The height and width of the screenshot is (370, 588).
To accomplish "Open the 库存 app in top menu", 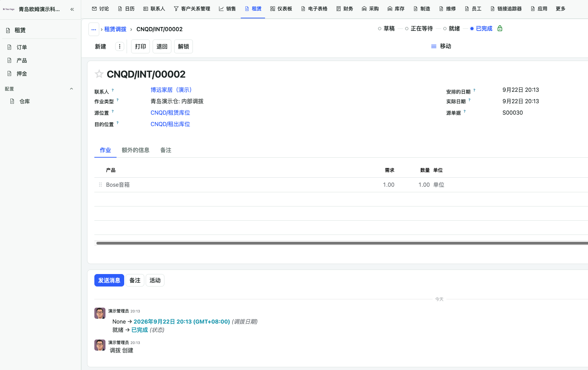I will coord(396,9).
